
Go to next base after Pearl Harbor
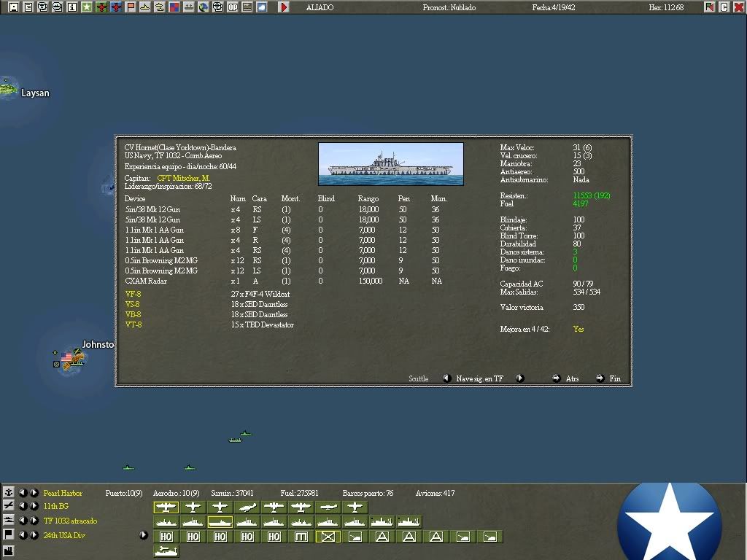coord(34,492)
